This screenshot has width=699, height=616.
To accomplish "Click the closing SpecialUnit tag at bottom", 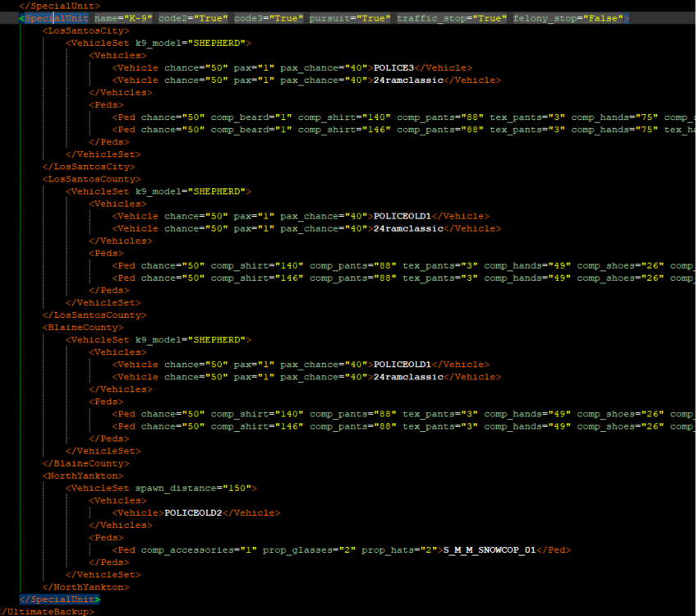I will pos(57,599).
